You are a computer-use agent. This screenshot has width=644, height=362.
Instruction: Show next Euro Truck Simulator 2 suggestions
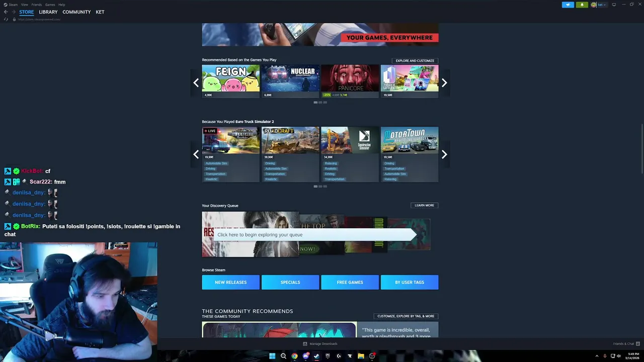tap(444, 154)
